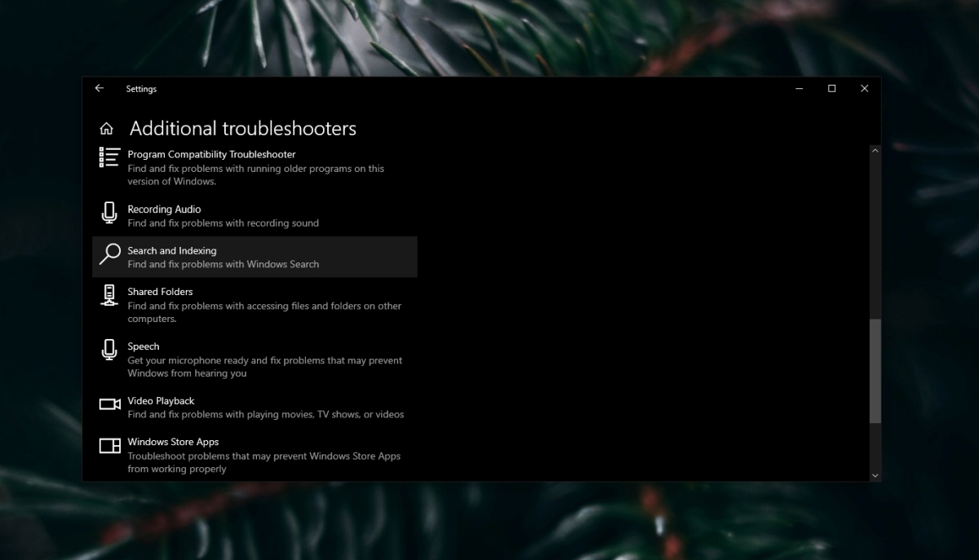Click 'Get your microphone ready' description
The image size is (979, 560).
coord(264,367)
